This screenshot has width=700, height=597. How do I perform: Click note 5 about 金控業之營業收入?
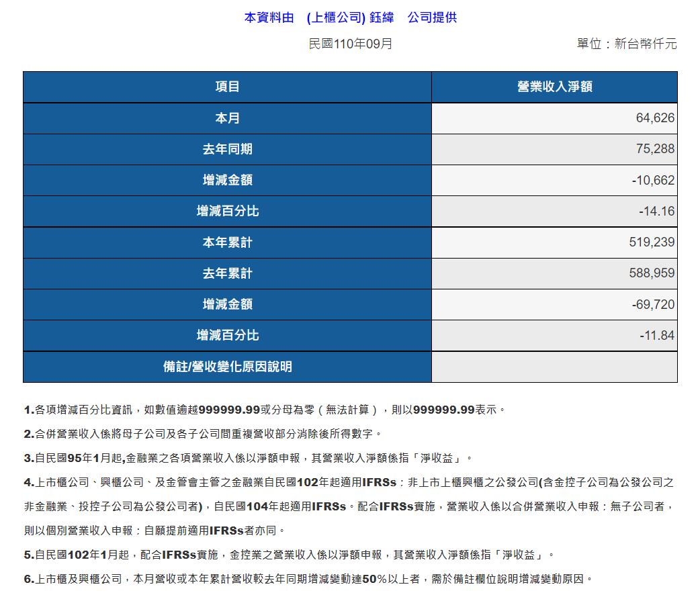point(290,555)
